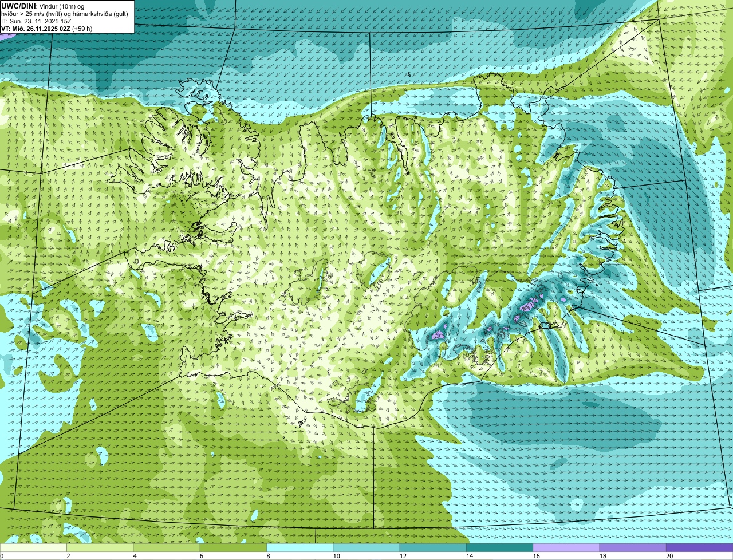Click the deep violet above-20 legend swatch
733x560 pixels.
point(700,547)
